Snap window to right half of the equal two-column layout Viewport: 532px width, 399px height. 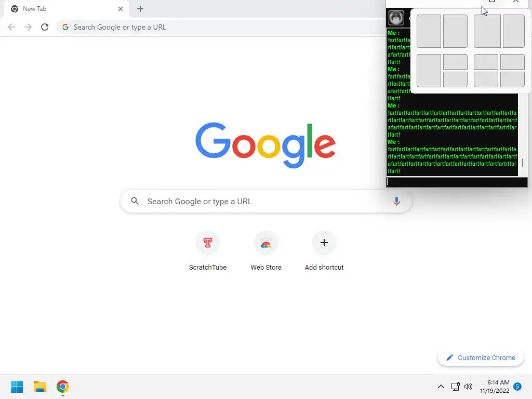(455, 31)
